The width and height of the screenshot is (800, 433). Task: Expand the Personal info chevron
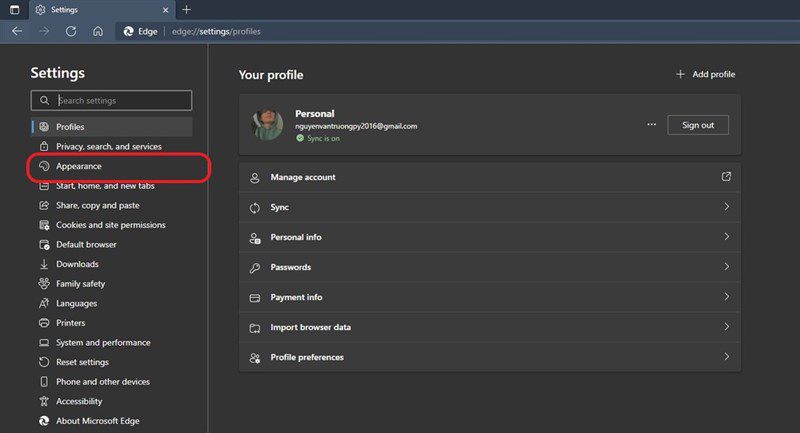727,237
